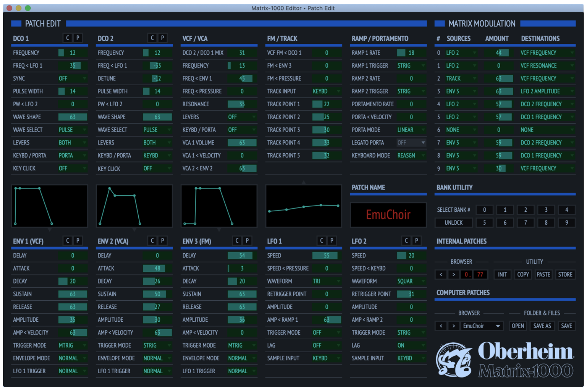Store the patch with the STORE button
Viewport: 588px width, 391px height.
[x=565, y=275]
